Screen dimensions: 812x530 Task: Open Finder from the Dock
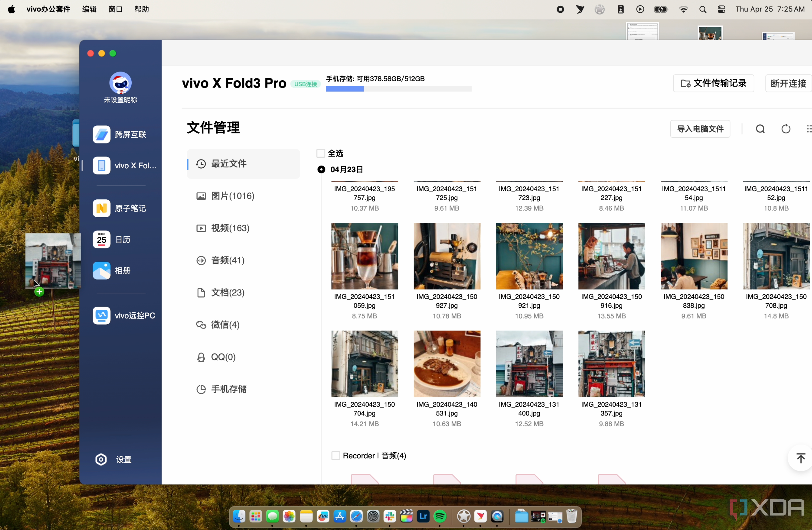239,516
